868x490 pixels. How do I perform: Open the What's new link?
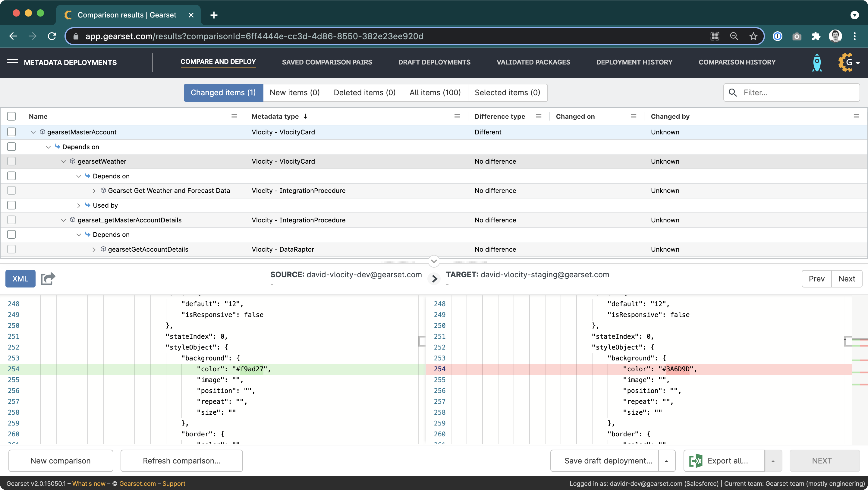click(x=89, y=484)
